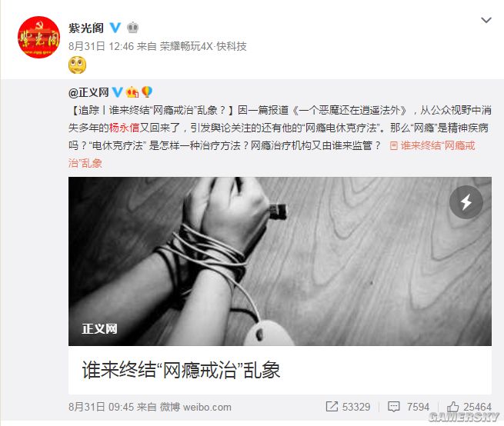The height and width of the screenshot is (426, 504).
Task: Open the 紫光阁 profile avatar
Action: pos(38,37)
